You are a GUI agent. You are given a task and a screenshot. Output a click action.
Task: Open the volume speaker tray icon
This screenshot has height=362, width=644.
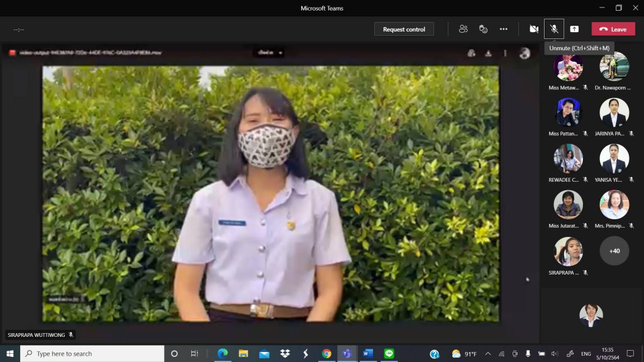(x=555, y=354)
